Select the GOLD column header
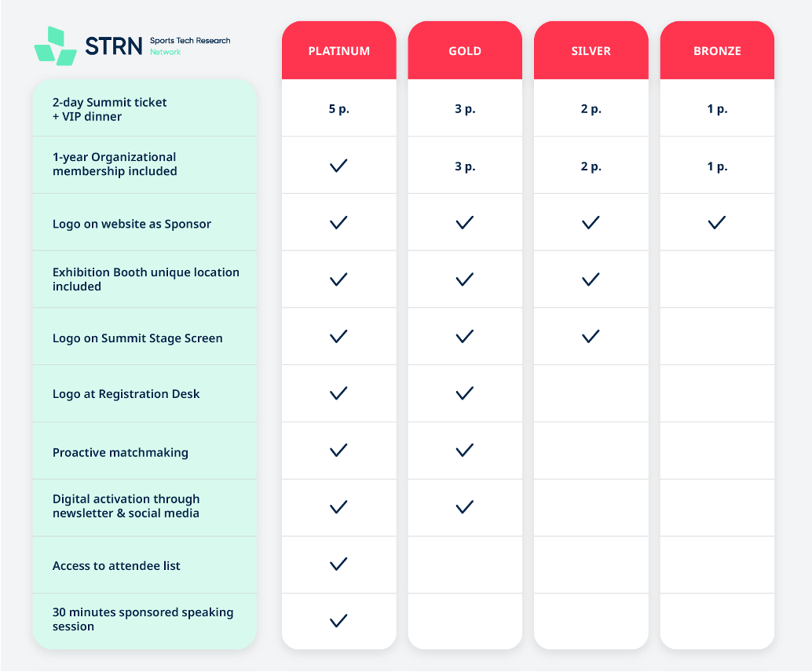The width and height of the screenshot is (812, 672). click(x=465, y=51)
